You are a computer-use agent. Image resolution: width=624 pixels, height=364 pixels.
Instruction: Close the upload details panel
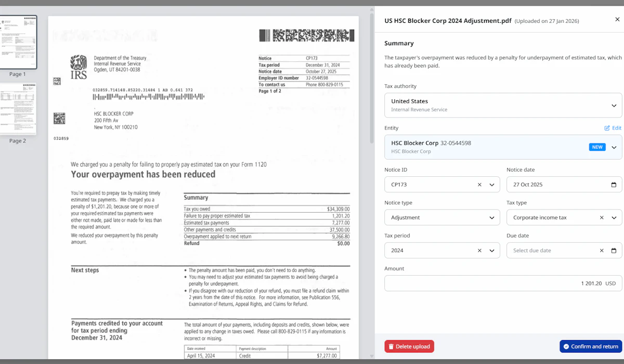[617, 20]
